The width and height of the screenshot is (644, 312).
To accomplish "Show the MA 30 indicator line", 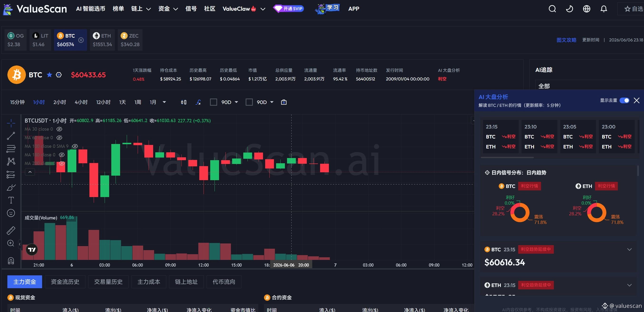I will coord(59,129).
